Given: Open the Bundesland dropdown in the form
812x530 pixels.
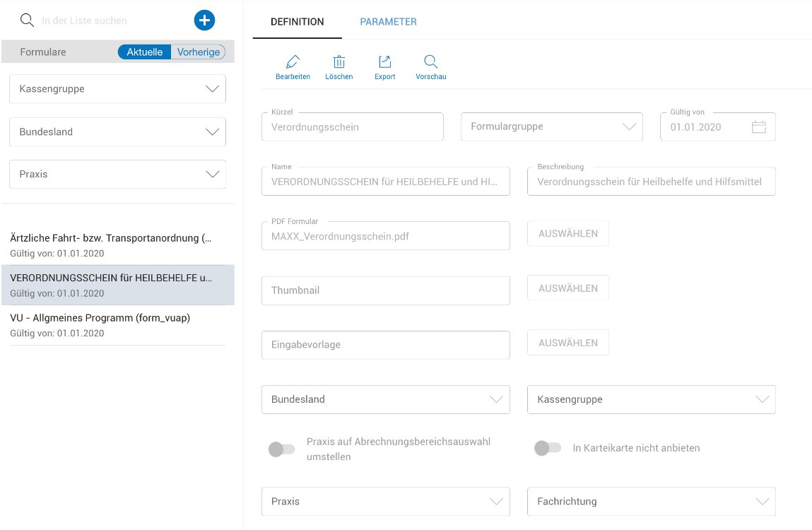Looking at the screenshot, I should [385, 399].
